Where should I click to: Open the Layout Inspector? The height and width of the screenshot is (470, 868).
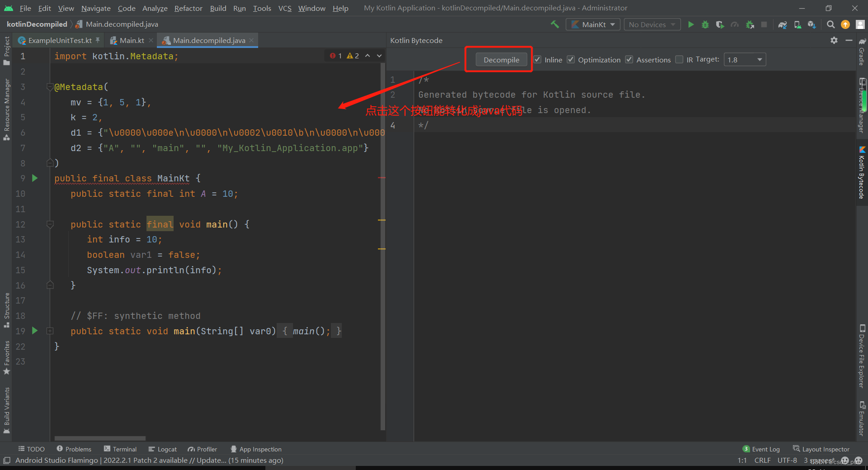pos(821,449)
